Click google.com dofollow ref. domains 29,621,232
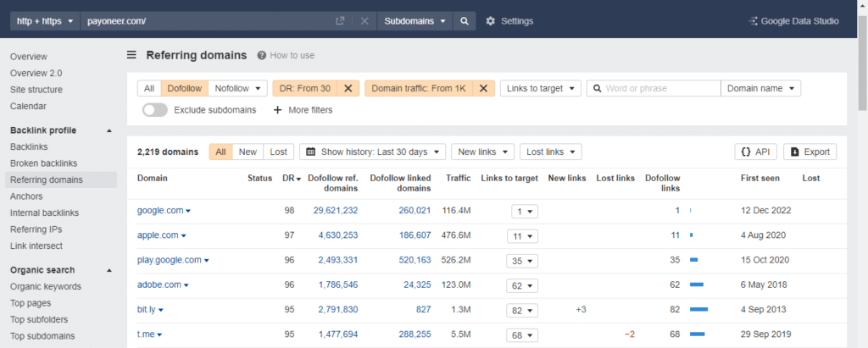The width and height of the screenshot is (868, 348). [x=336, y=210]
